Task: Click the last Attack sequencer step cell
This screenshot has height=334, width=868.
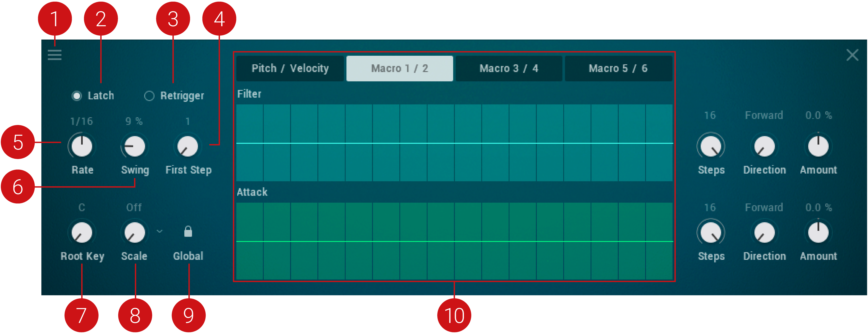Action: click(659, 241)
